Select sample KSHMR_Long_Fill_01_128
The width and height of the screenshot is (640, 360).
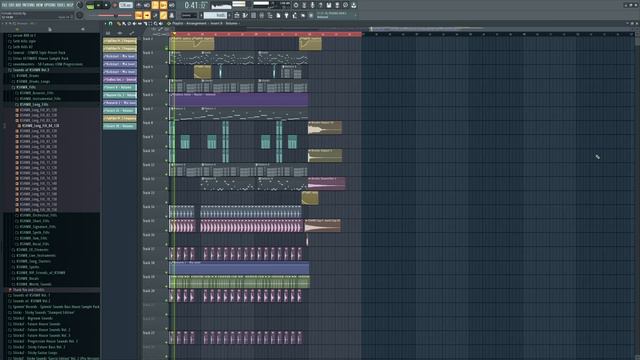click(x=37, y=110)
